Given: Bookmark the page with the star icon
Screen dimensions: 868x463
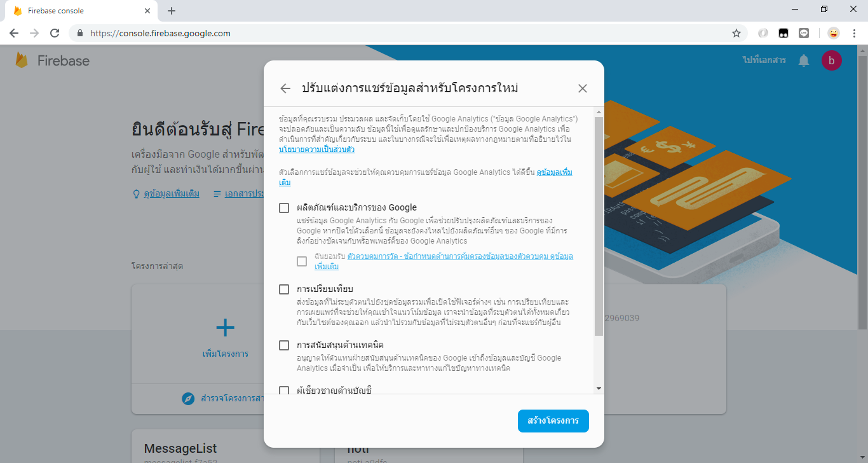Looking at the screenshot, I should click(x=735, y=32).
